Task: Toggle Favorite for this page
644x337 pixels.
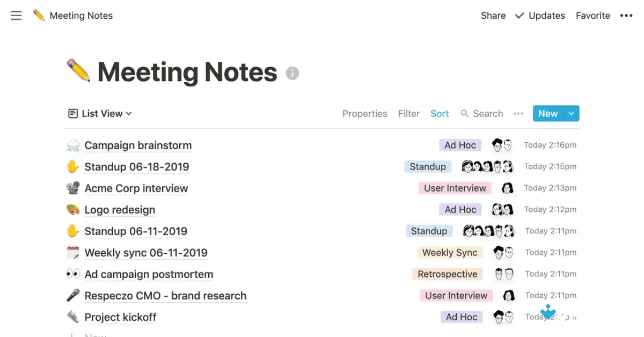Action: coord(592,16)
